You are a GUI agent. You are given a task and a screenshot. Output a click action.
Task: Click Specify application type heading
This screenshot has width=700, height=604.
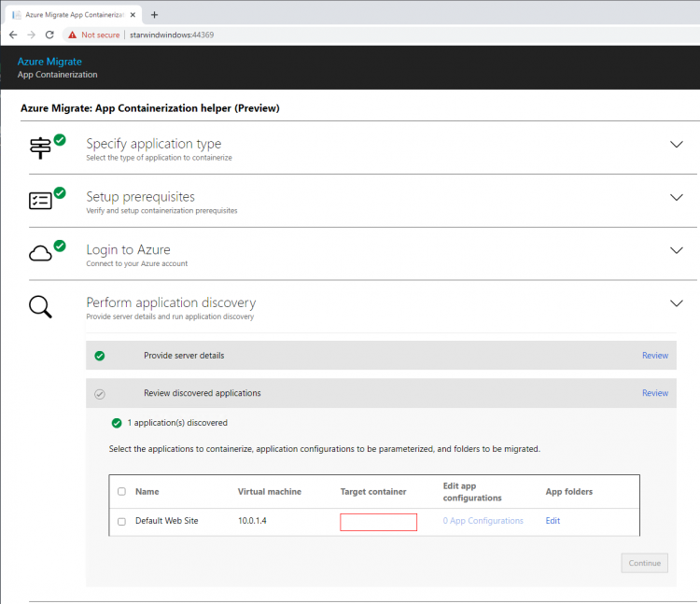pyautogui.click(x=154, y=144)
